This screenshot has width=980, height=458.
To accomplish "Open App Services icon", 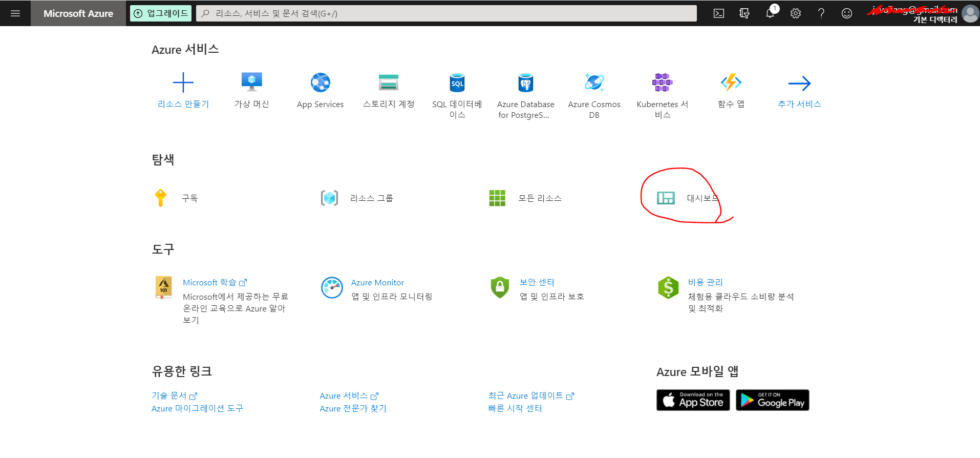I will coord(321,82).
